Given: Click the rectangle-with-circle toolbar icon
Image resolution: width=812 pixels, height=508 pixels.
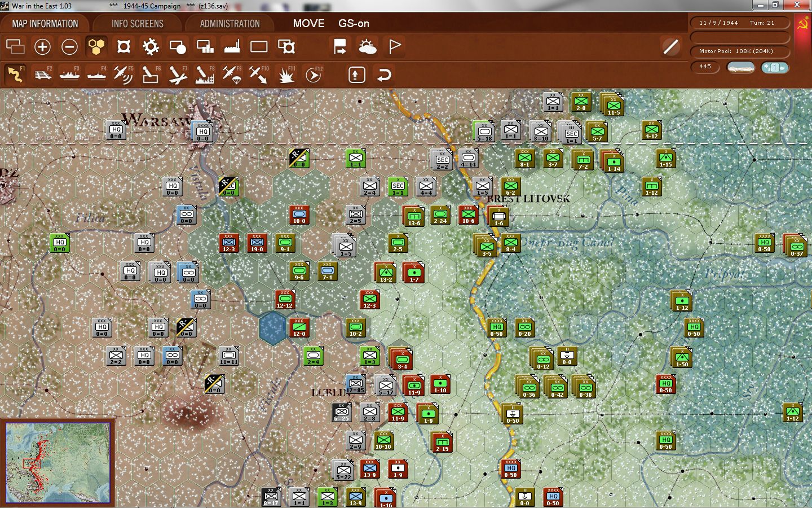Looking at the screenshot, I should coord(178,46).
